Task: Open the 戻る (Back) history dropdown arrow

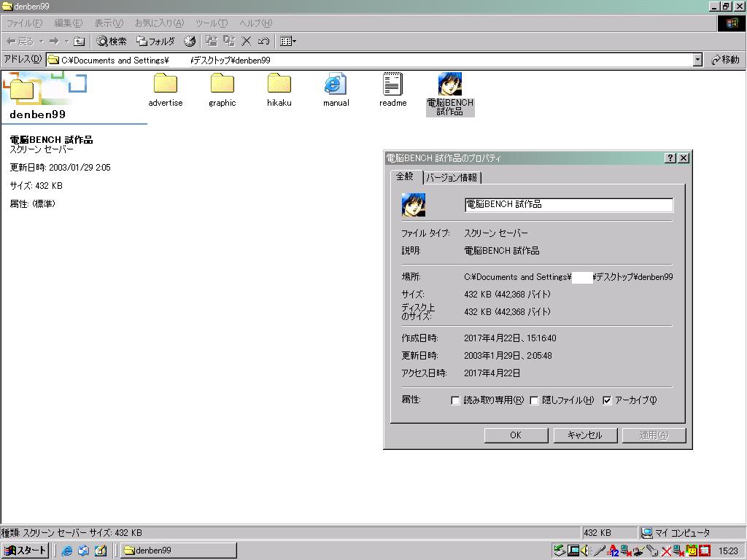Action: (x=42, y=42)
